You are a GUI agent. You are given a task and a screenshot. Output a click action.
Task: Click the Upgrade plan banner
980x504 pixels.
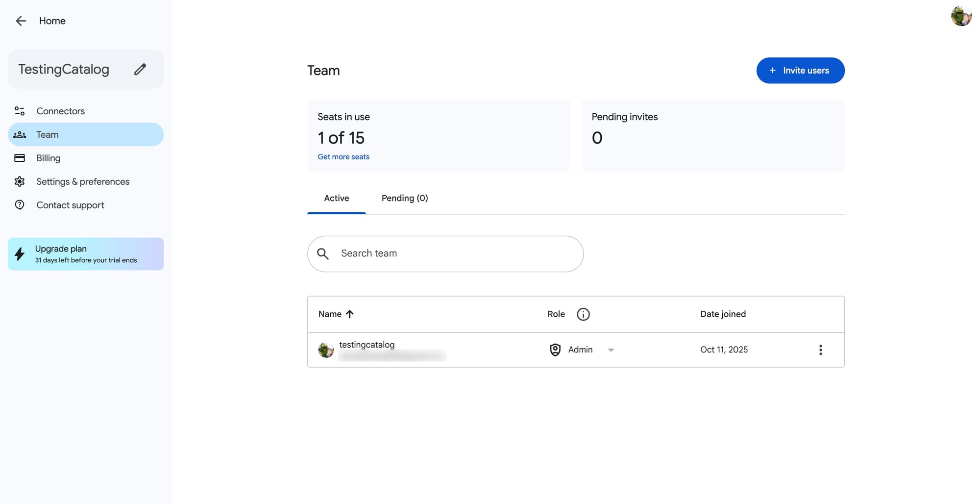tap(86, 254)
